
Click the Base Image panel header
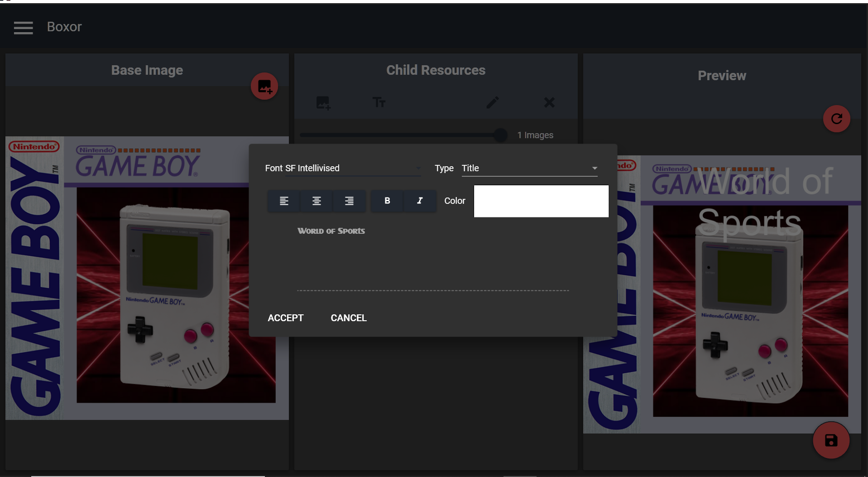coord(147,70)
